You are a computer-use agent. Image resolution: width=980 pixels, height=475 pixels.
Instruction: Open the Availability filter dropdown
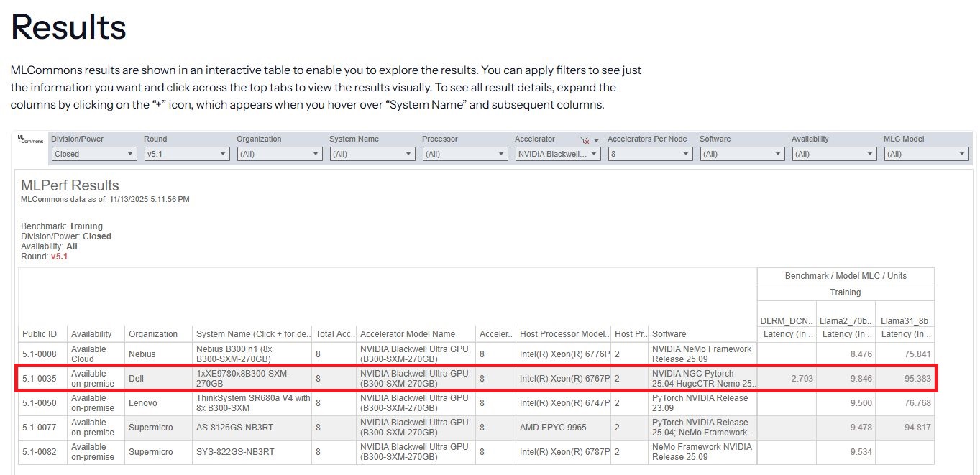(x=834, y=154)
